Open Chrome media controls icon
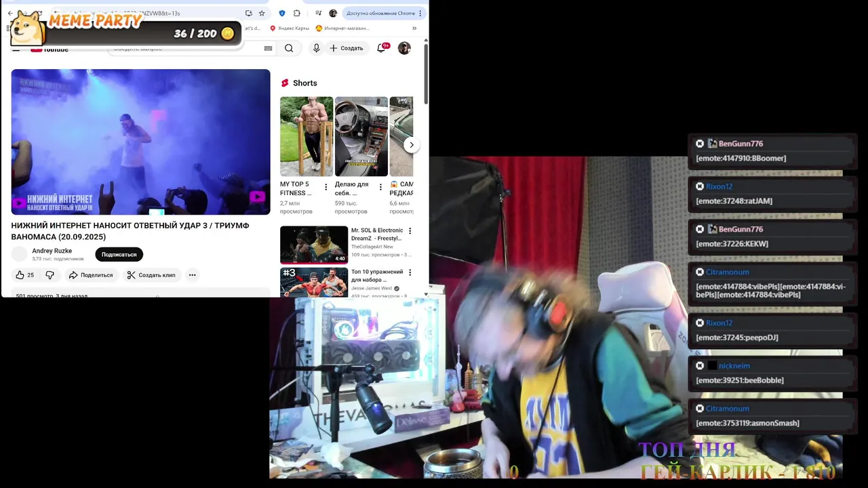The image size is (868, 488). click(318, 13)
